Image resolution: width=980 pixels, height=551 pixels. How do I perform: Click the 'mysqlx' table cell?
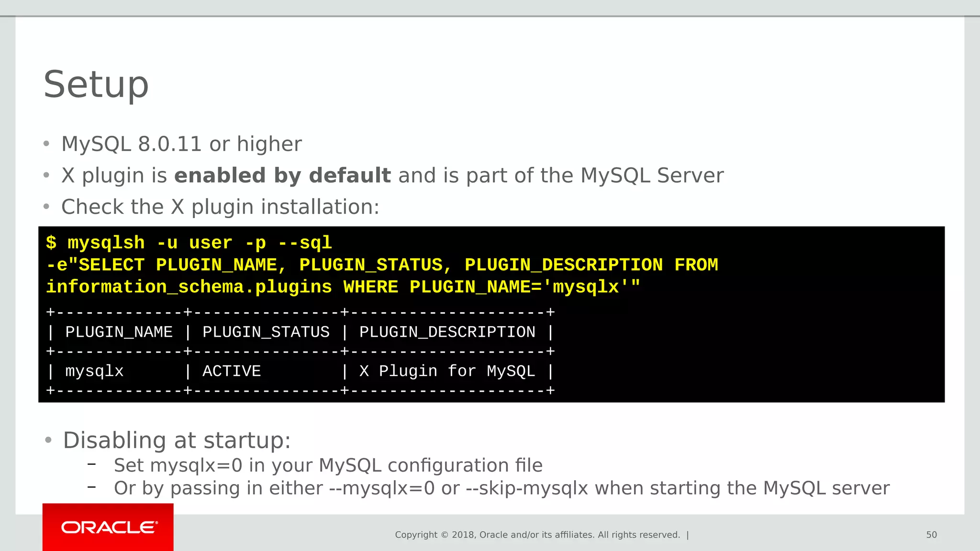94,371
